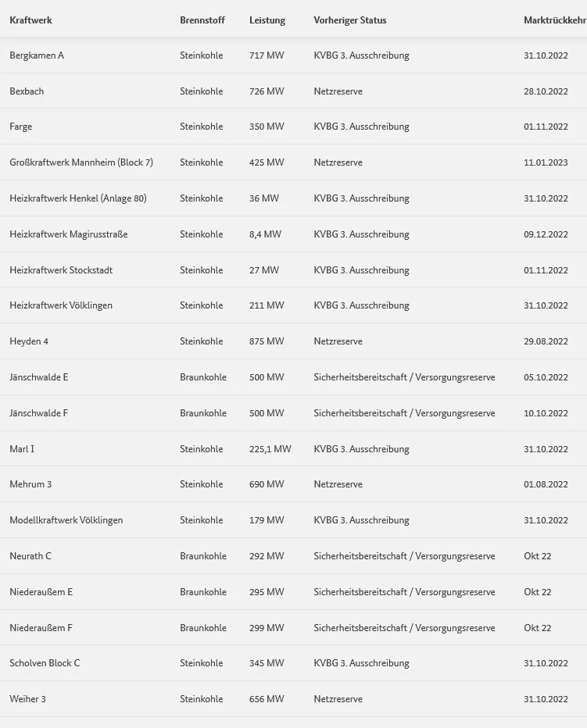Select Neurath C plant name
The image size is (587, 728).
(x=30, y=555)
